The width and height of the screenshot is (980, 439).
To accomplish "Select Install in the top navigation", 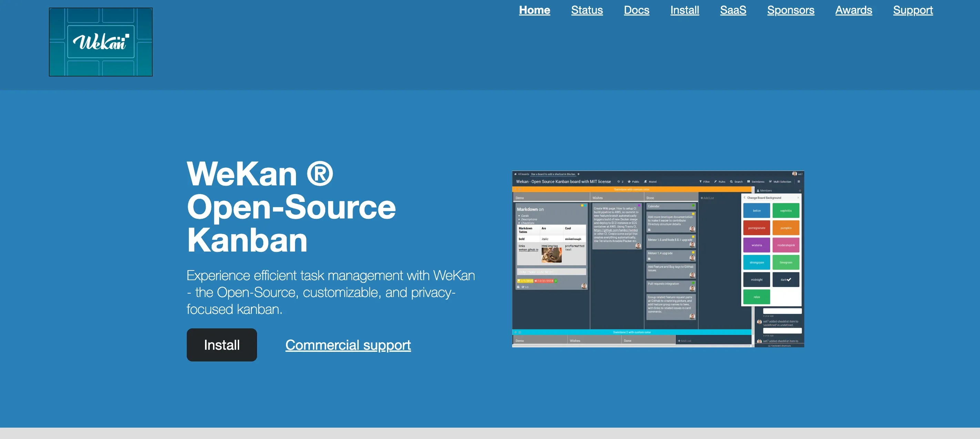I will (x=684, y=10).
